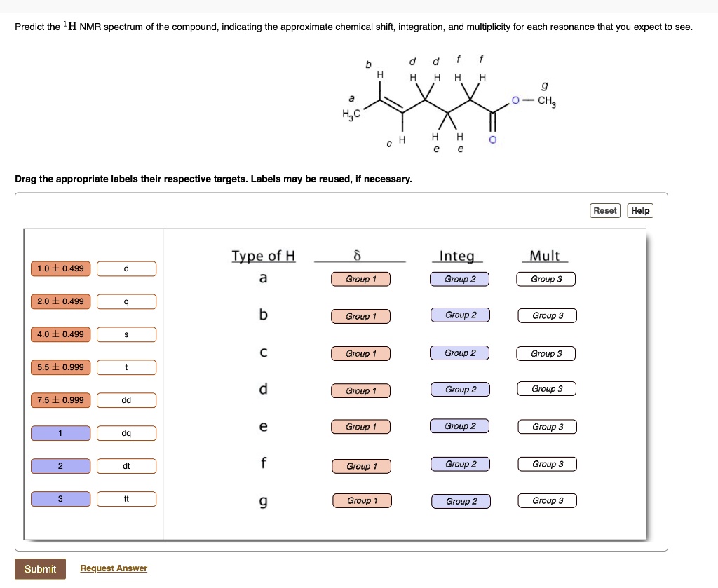Open the Help dialog
Image resolution: width=718 pixels, height=588 pixels.
(639, 210)
